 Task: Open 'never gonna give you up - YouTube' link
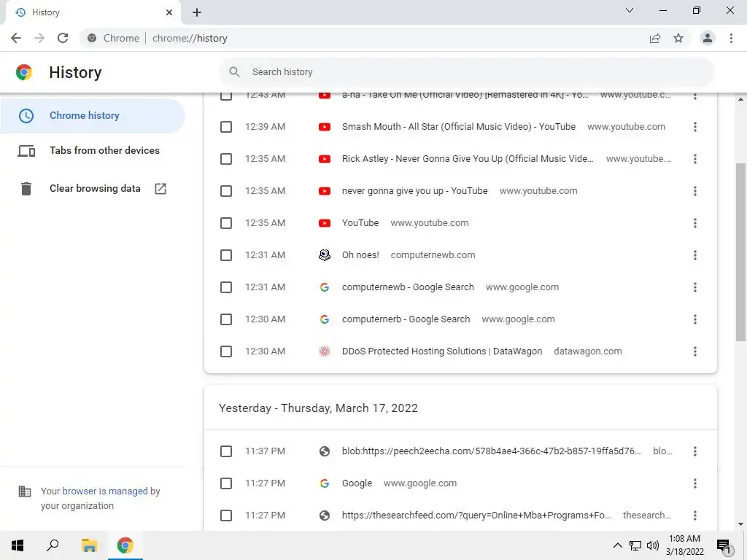(414, 191)
